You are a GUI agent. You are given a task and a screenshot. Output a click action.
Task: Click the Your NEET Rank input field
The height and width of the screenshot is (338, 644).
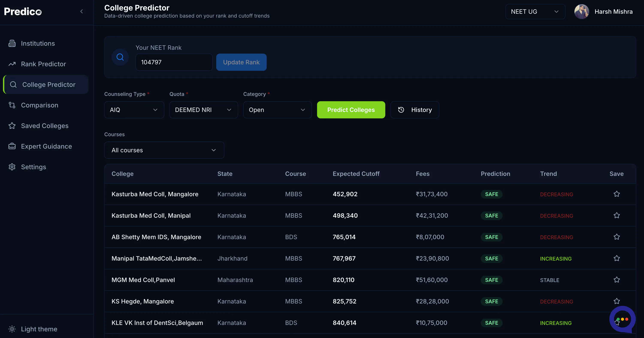174,62
